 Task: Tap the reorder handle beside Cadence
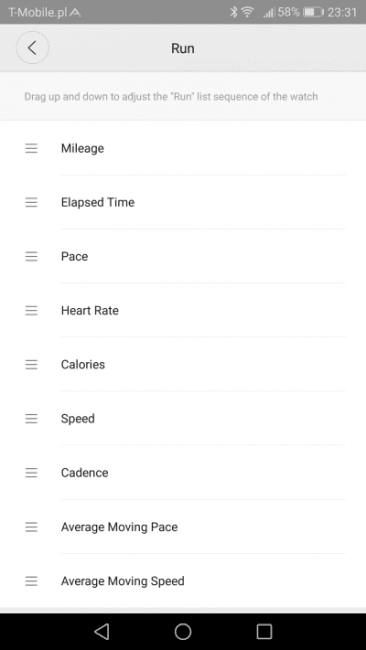point(32,473)
